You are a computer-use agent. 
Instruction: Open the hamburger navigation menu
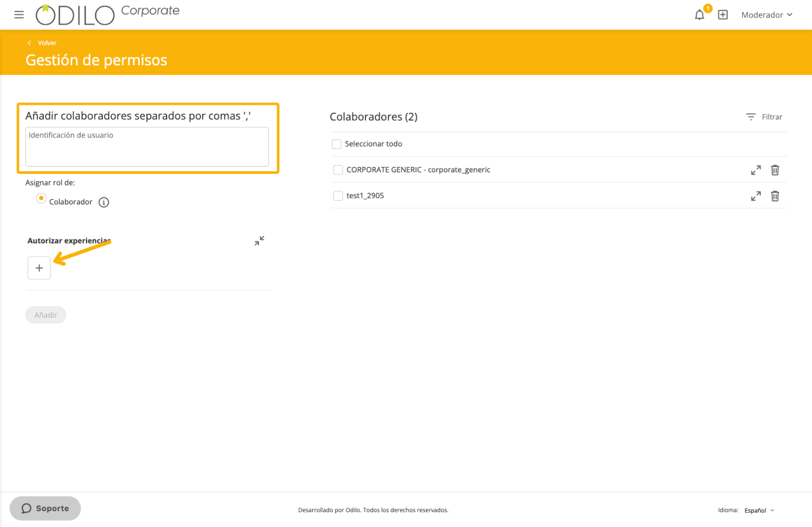click(19, 15)
